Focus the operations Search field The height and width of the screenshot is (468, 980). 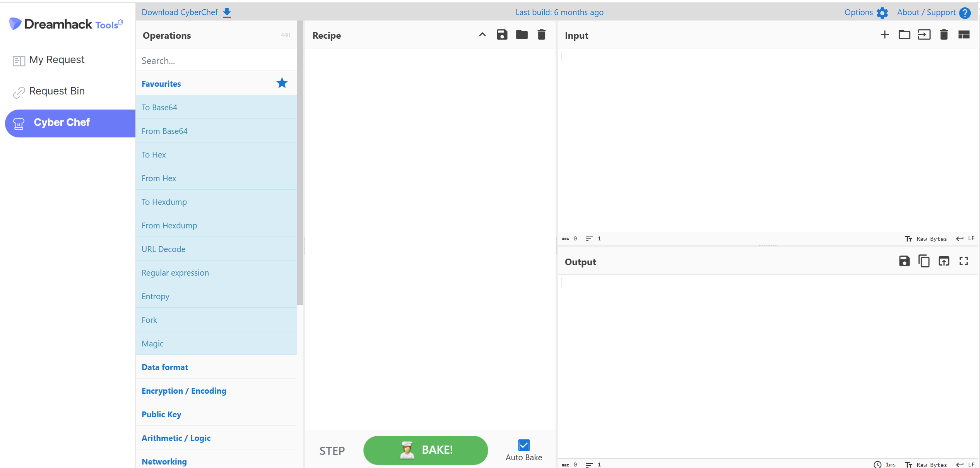tap(216, 61)
